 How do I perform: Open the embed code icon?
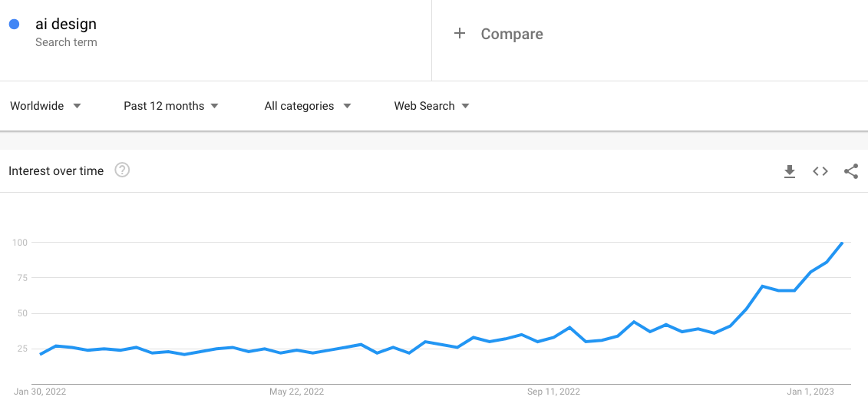pyautogui.click(x=820, y=171)
